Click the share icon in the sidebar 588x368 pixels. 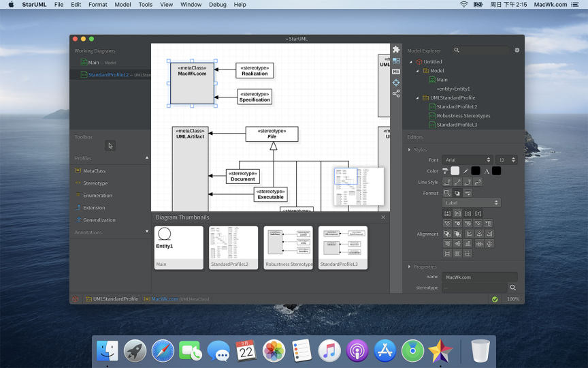[x=396, y=93]
